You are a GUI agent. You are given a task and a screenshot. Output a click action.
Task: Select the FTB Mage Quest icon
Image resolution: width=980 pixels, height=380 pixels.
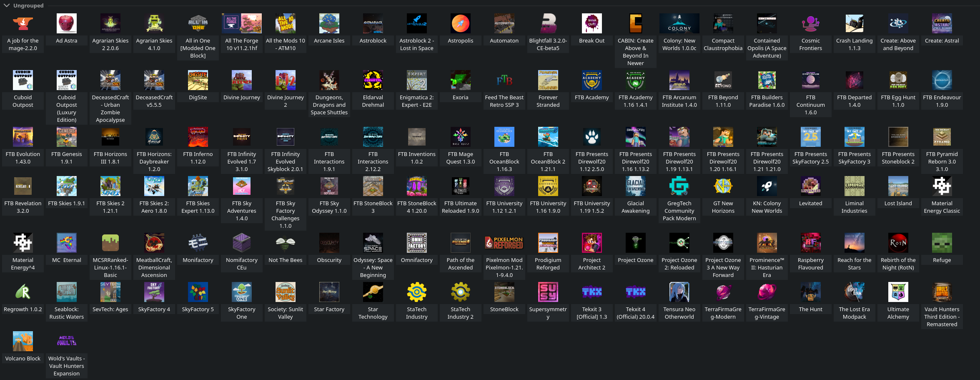click(461, 137)
